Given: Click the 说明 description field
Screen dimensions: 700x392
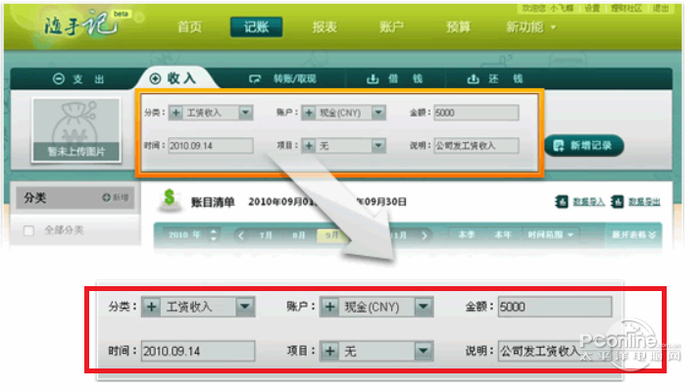Looking at the screenshot, I should pos(476,146).
